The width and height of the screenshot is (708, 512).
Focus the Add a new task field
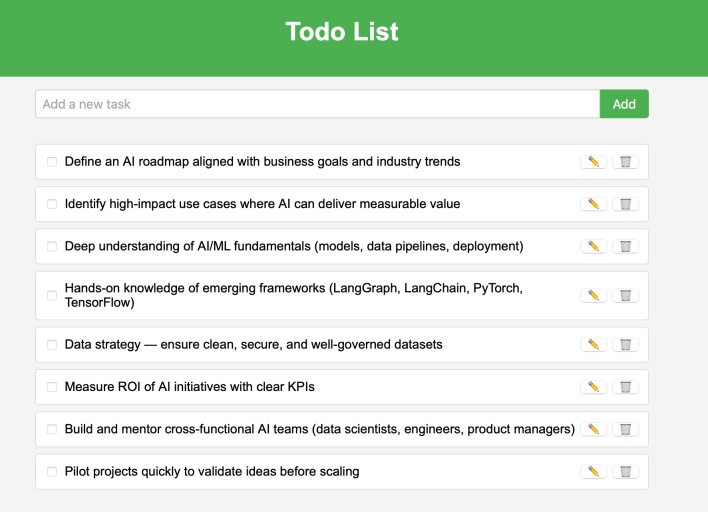(317, 104)
